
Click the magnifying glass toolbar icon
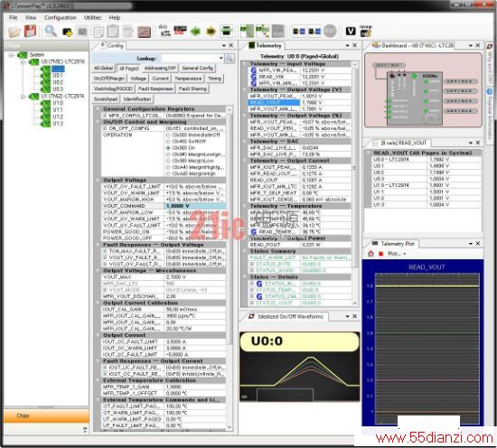pos(50,31)
